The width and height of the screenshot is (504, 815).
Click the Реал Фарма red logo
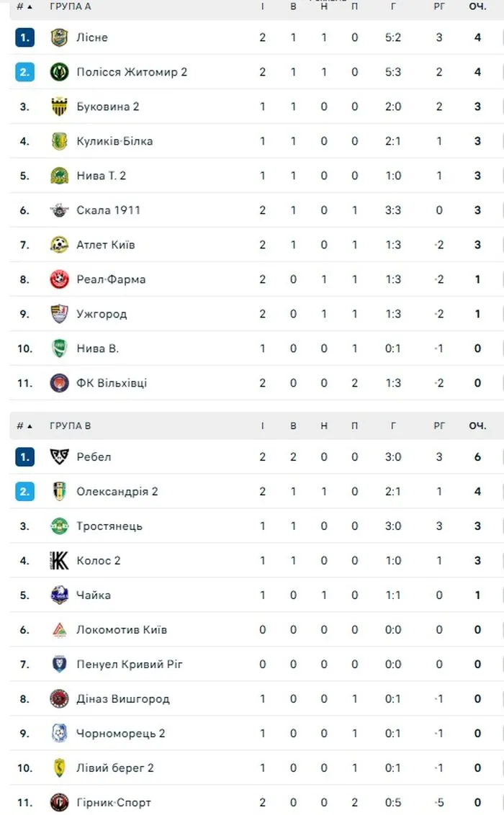click(x=59, y=279)
